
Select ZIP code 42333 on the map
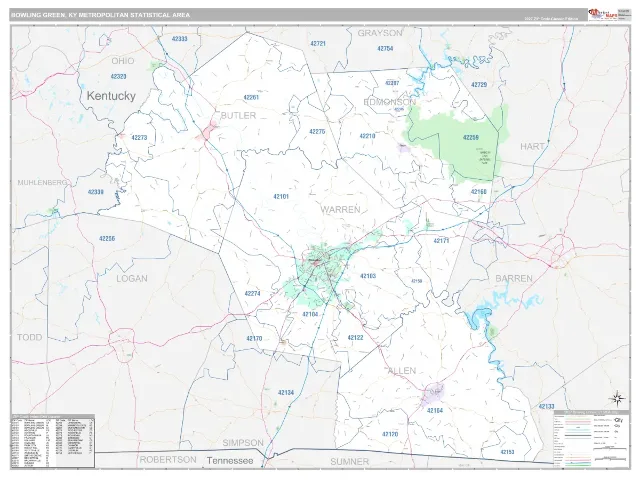pyautogui.click(x=180, y=39)
